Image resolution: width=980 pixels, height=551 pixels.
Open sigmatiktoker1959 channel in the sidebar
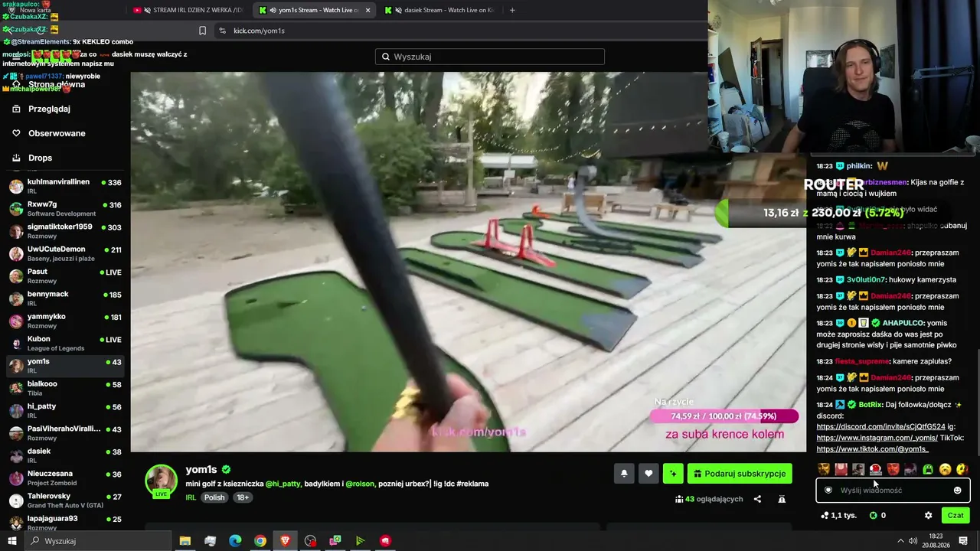pyautogui.click(x=65, y=231)
